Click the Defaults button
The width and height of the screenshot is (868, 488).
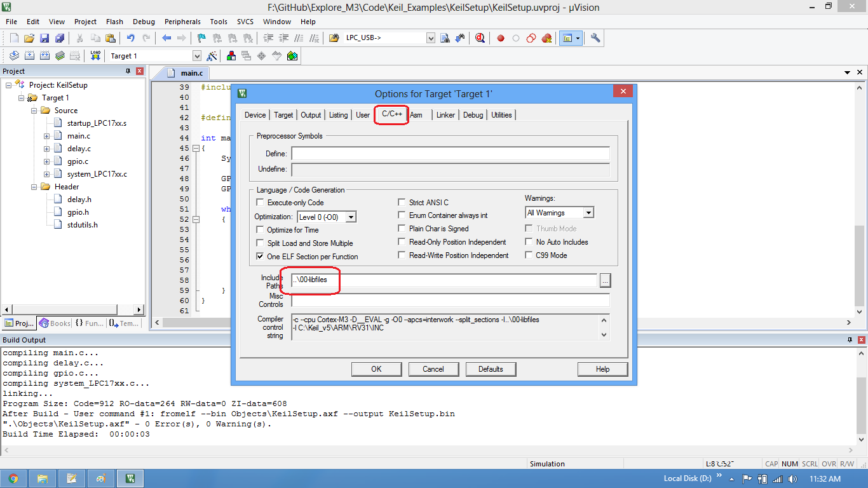pos(491,369)
